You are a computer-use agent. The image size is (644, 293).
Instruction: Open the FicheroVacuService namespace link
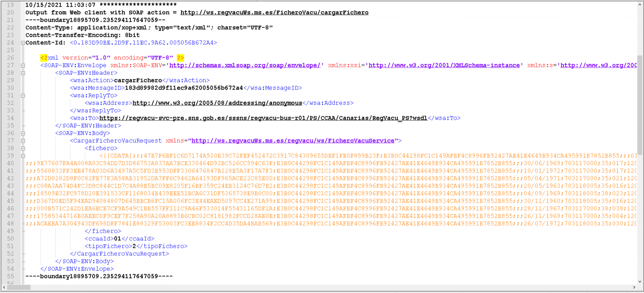click(x=293, y=140)
